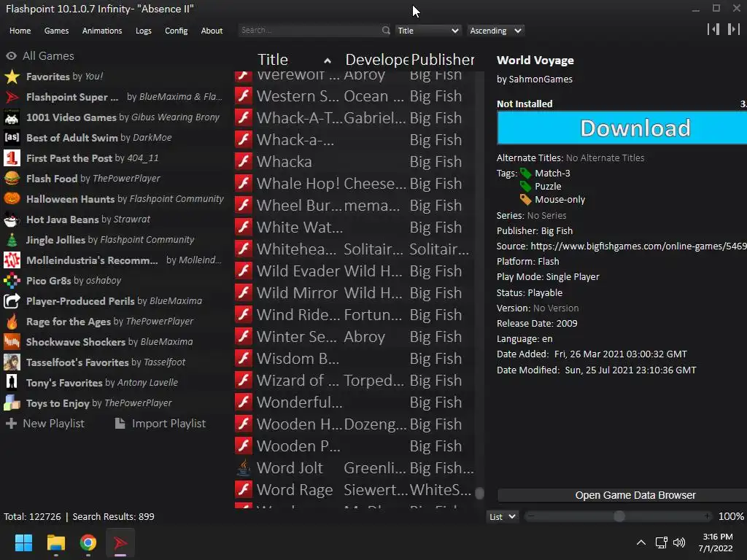The height and width of the screenshot is (560, 747).
Task: Click the Flashpoint taskbar icon
Action: pyautogui.click(x=120, y=542)
